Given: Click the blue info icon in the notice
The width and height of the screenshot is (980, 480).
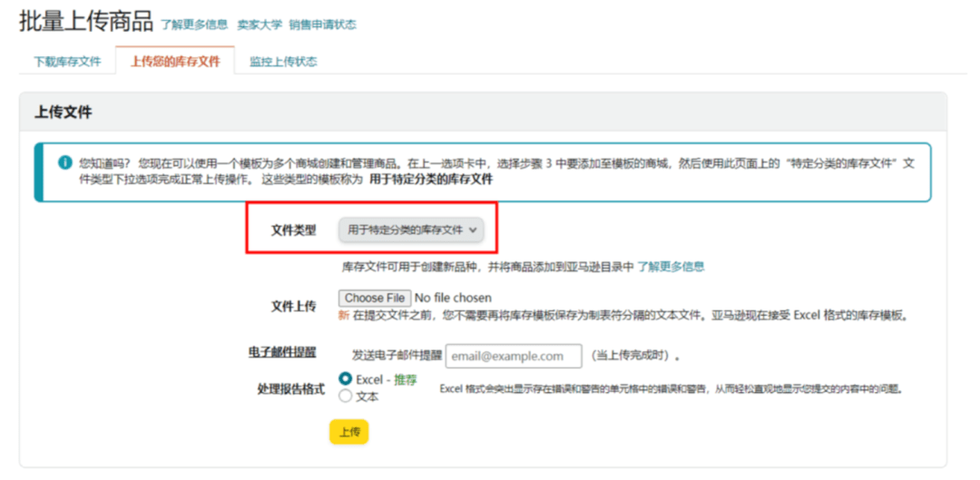Looking at the screenshot, I should pyautogui.click(x=64, y=162).
